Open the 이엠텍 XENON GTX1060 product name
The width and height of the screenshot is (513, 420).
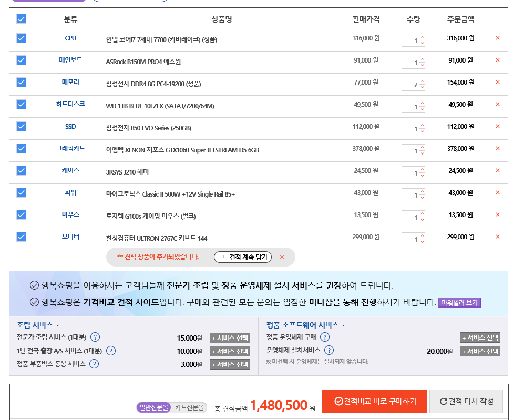tap(182, 150)
